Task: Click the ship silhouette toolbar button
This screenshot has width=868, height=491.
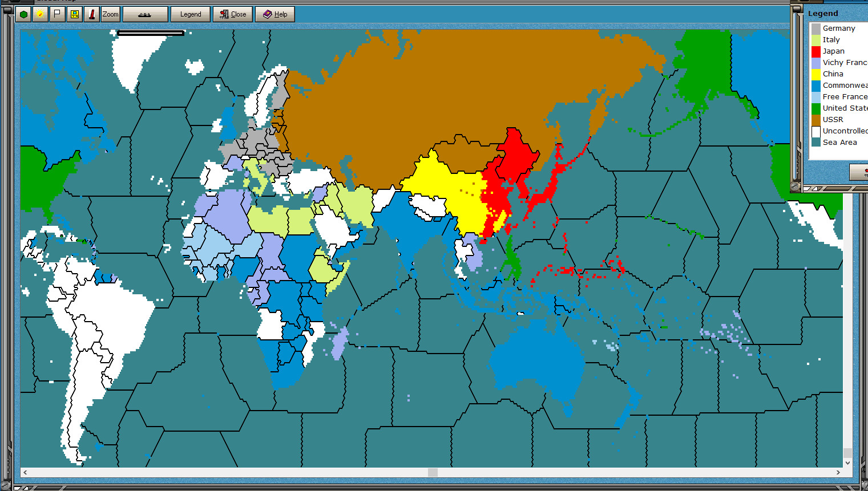Action: click(x=145, y=14)
